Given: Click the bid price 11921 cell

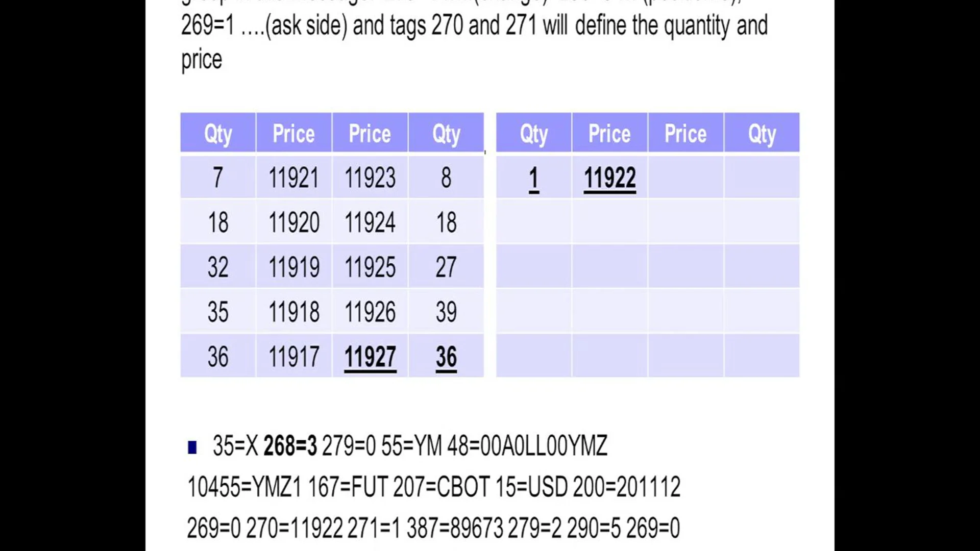Looking at the screenshot, I should click(293, 178).
